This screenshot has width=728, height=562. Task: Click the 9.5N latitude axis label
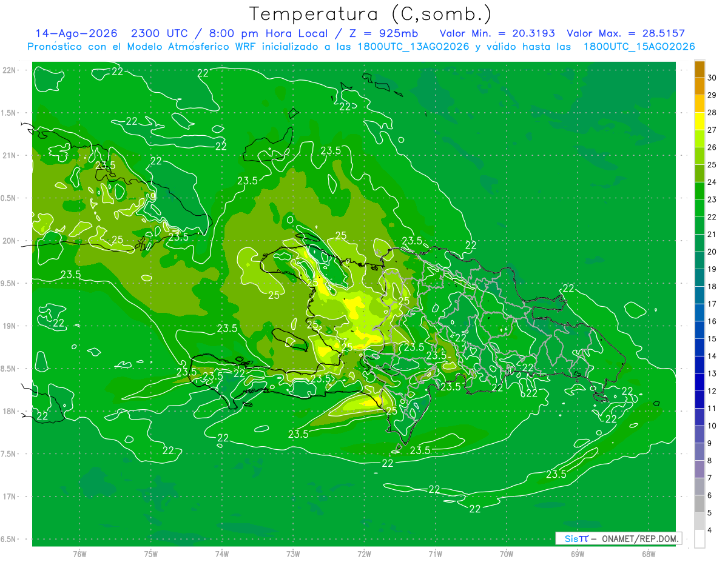[9, 283]
